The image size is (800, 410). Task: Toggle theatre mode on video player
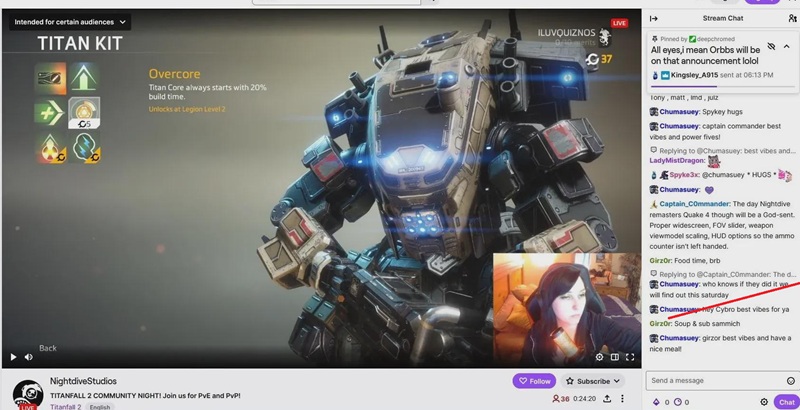614,357
